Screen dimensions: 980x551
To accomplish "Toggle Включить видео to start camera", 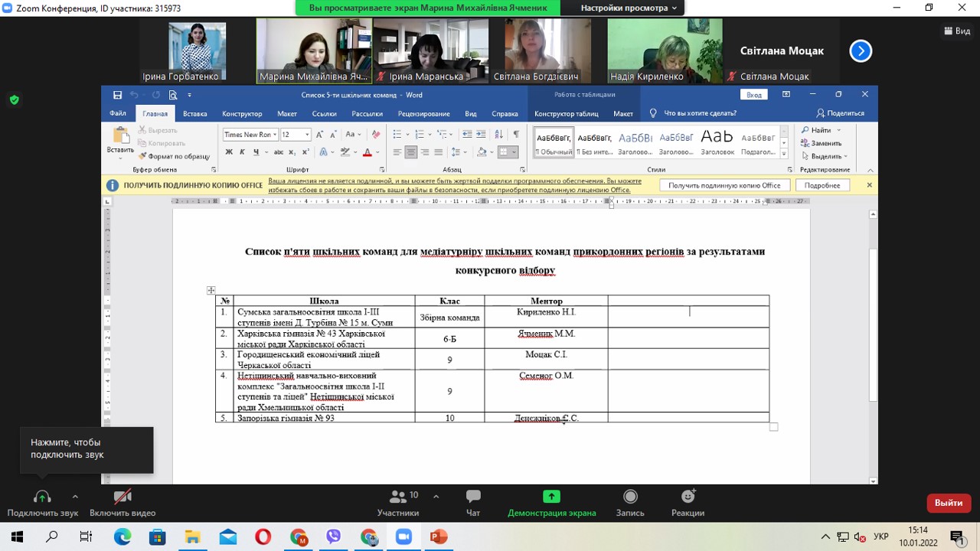I will click(x=122, y=503).
